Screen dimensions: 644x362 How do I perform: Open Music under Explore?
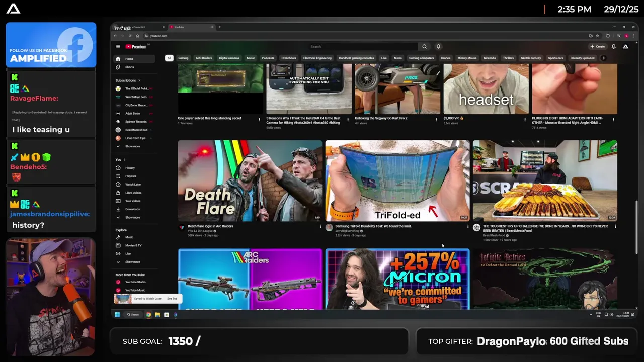coord(134,237)
